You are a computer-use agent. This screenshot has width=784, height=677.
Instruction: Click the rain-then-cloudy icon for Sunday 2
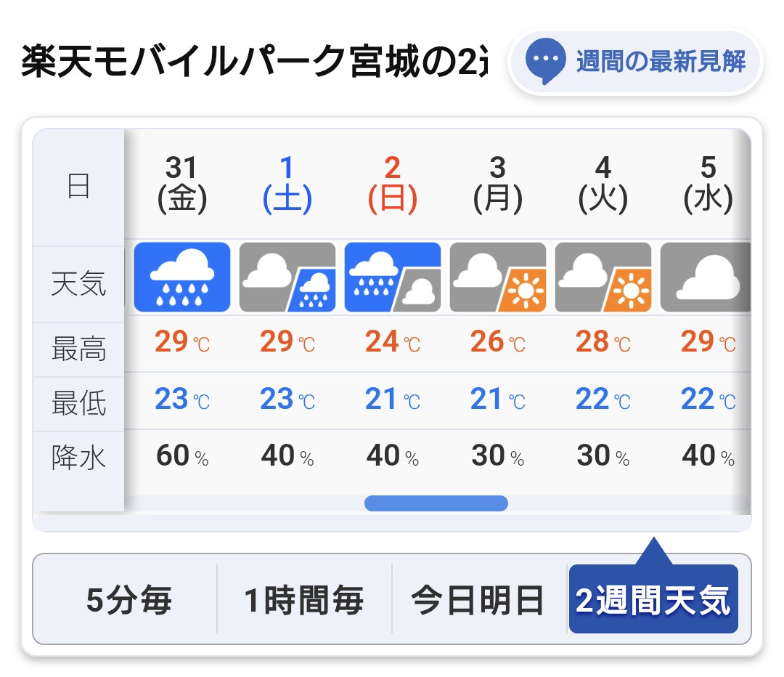393,277
